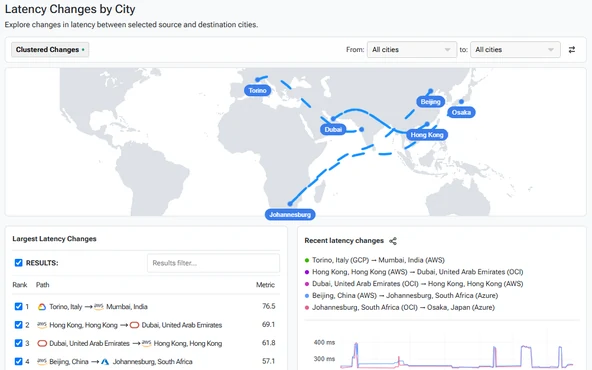The width and height of the screenshot is (592, 370).
Task: Click the OCI logo before Dubai in row 3
Action: (x=42, y=343)
